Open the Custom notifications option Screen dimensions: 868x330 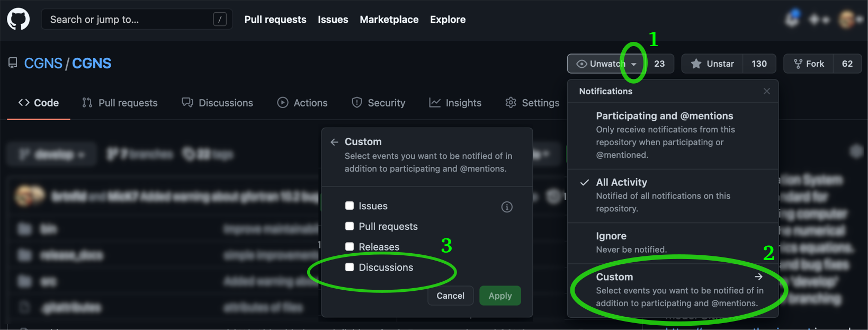click(673, 290)
